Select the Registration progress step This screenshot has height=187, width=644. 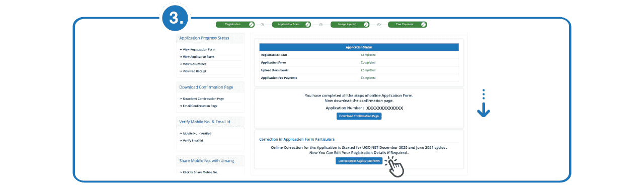235,24
